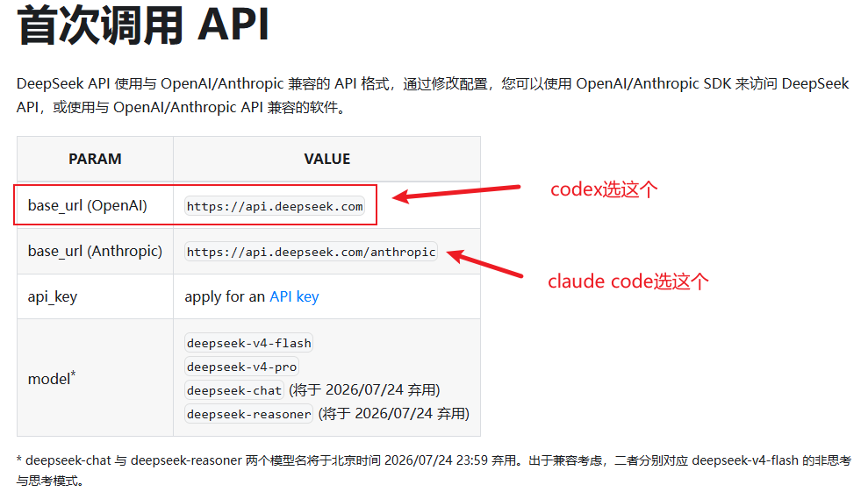
Task: Click the base_url (Anthropic) cell
Action: pyautogui.click(x=95, y=251)
